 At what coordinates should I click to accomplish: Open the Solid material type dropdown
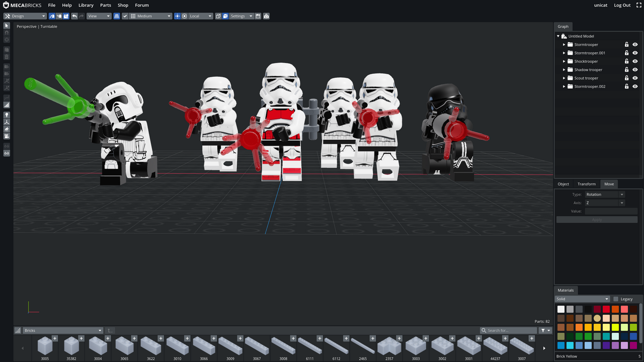pyautogui.click(x=583, y=299)
